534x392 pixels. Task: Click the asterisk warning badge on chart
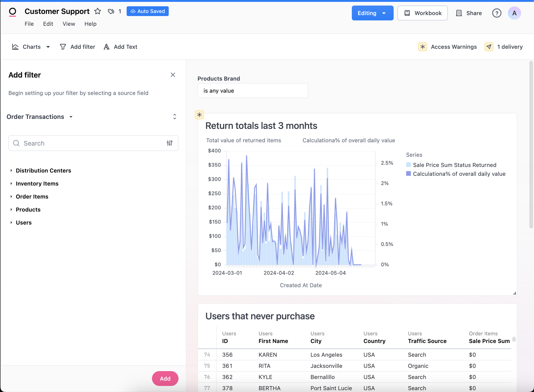click(x=199, y=115)
